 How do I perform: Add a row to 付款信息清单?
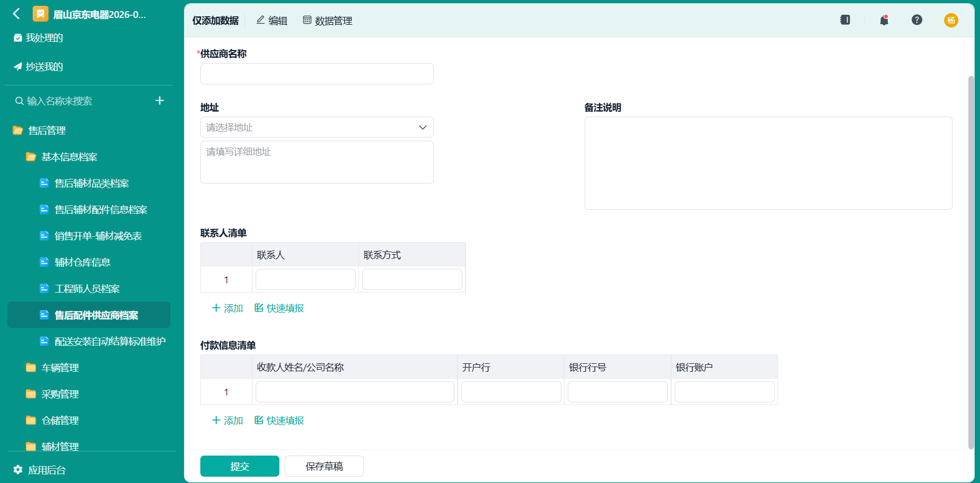(x=227, y=420)
